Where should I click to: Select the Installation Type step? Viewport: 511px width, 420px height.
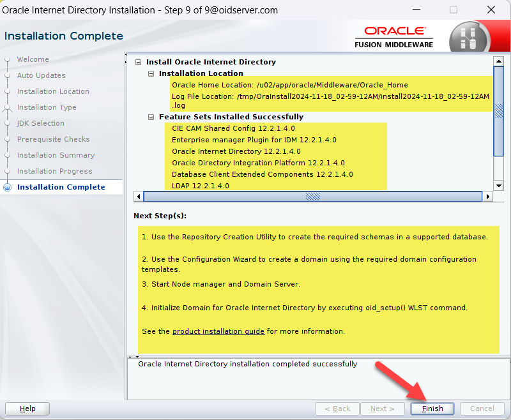(x=47, y=107)
